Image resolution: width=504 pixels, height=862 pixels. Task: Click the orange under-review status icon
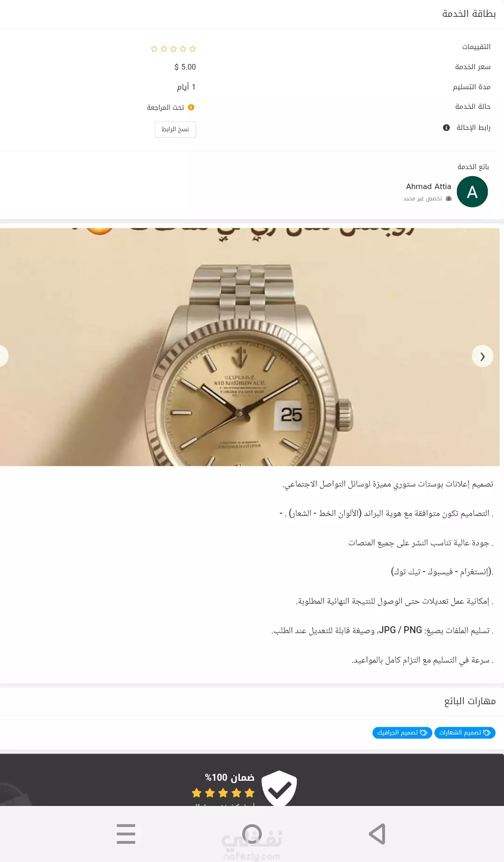pyautogui.click(x=191, y=107)
